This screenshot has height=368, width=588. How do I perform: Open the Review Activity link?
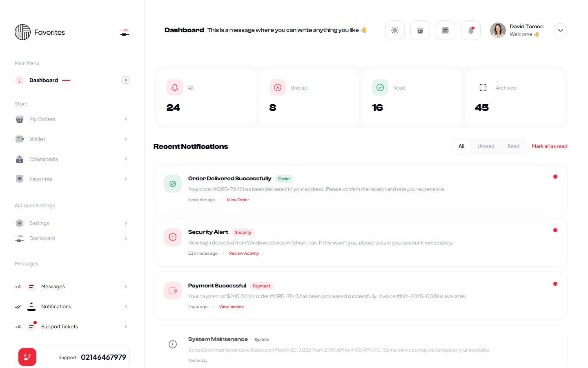pos(244,254)
